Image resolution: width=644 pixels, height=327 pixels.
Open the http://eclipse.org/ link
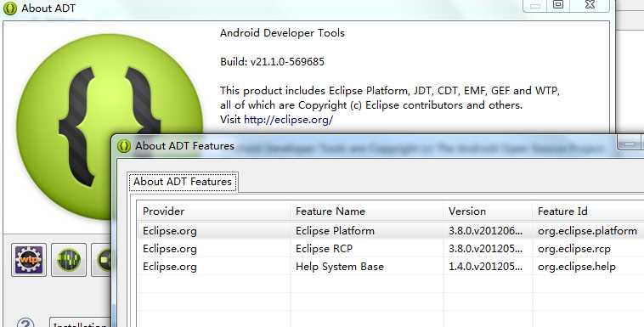288,120
